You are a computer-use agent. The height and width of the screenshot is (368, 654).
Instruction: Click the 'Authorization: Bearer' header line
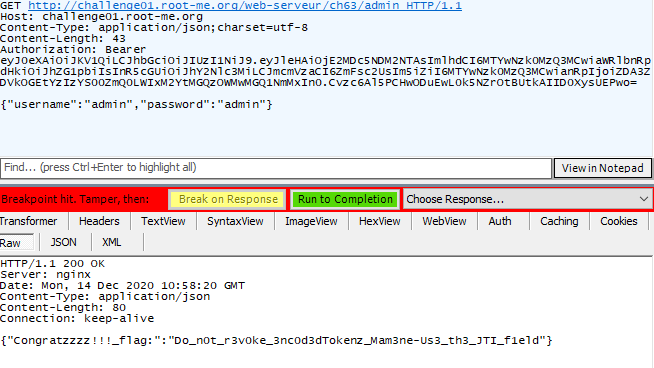pos(73,49)
